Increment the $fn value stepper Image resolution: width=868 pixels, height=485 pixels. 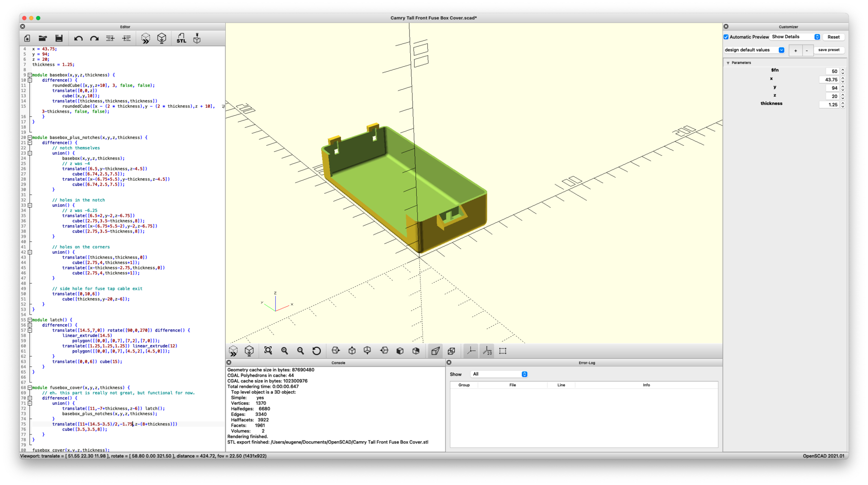(843, 69)
